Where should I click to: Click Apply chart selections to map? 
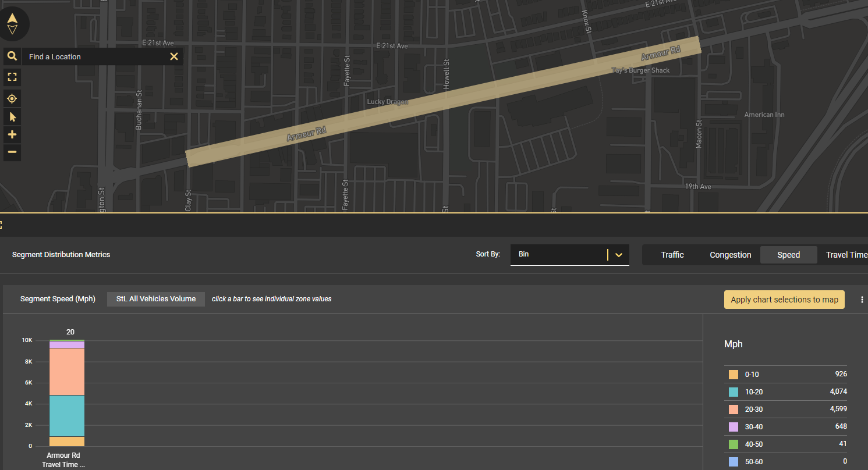coord(784,300)
